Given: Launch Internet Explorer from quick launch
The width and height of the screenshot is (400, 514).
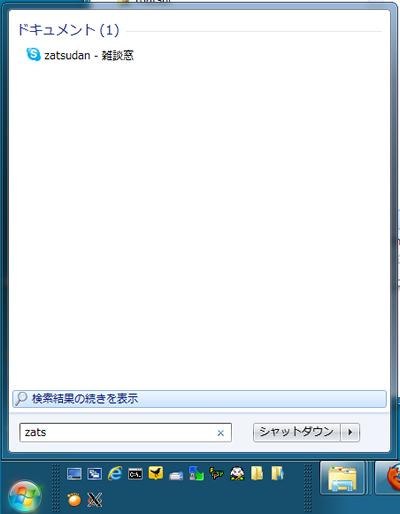Looking at the screenshot, I should (115, 473).
